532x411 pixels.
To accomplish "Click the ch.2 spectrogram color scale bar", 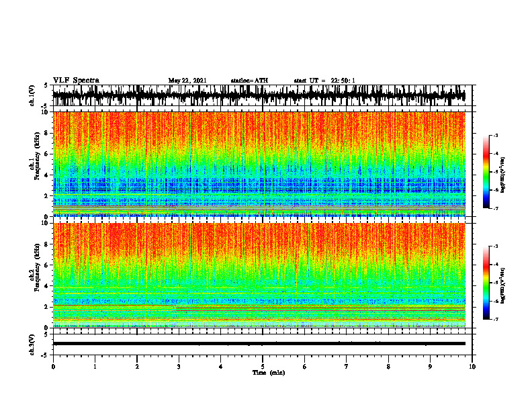I will pos(486,283).
